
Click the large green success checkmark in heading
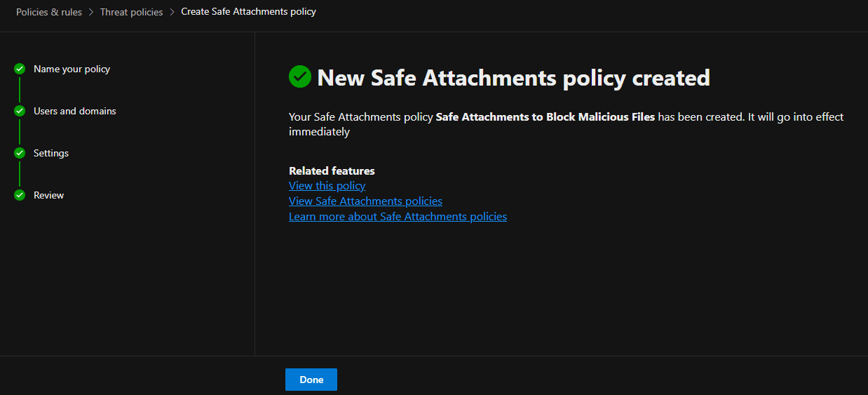point(300,76)
